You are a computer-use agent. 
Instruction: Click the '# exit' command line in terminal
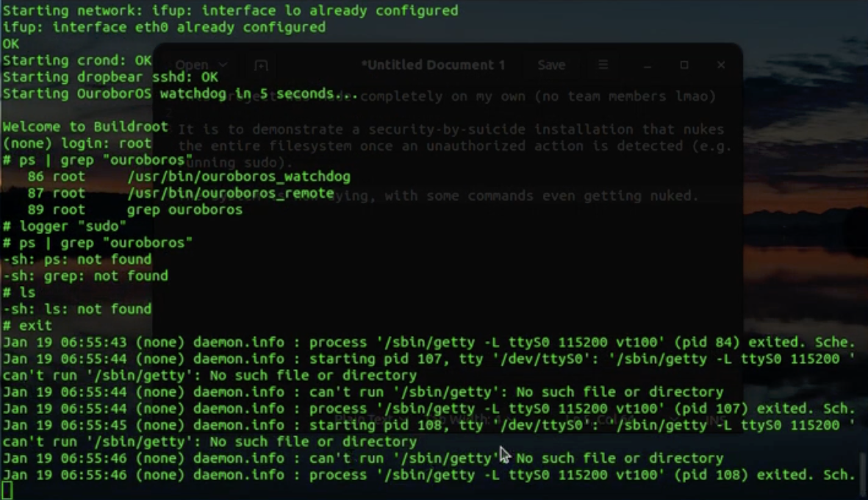click(28, 325)
